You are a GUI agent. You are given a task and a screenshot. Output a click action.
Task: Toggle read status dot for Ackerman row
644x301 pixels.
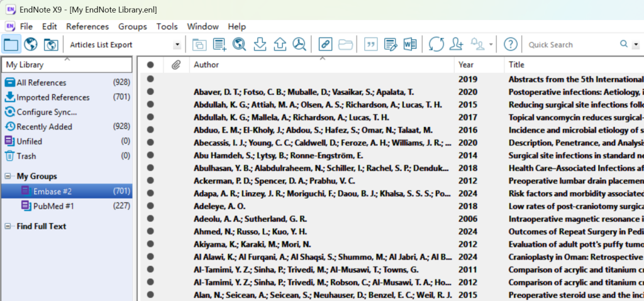click(x=150, y=181)
